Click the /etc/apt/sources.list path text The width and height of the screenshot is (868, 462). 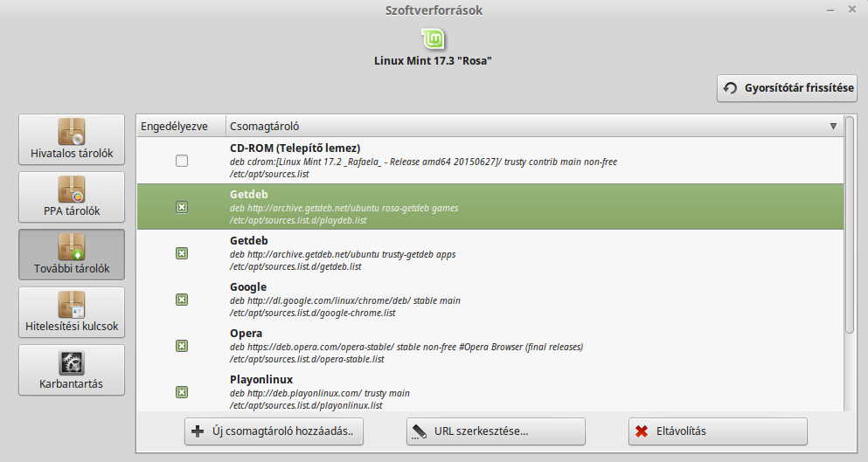pos(269,174)
